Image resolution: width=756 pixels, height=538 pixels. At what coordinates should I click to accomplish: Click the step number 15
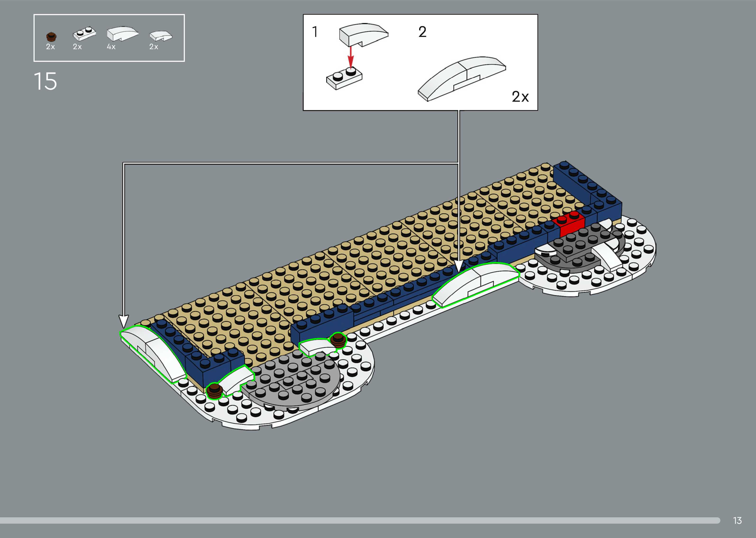coord(45,81)
